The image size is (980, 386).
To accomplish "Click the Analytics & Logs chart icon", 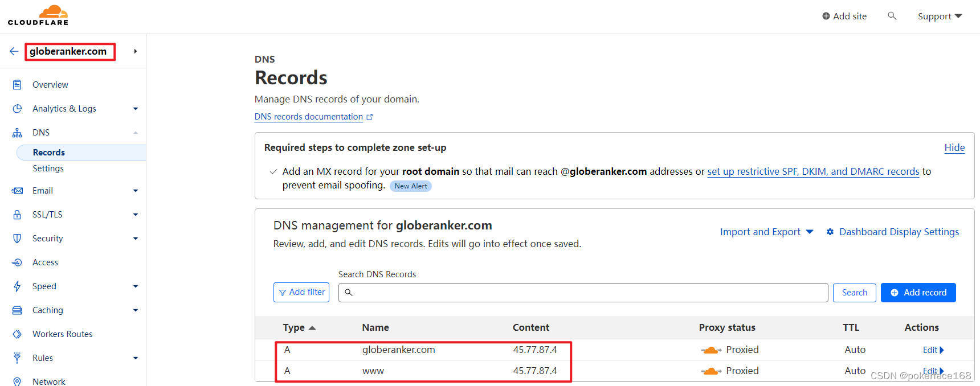I will pos(17,109).
